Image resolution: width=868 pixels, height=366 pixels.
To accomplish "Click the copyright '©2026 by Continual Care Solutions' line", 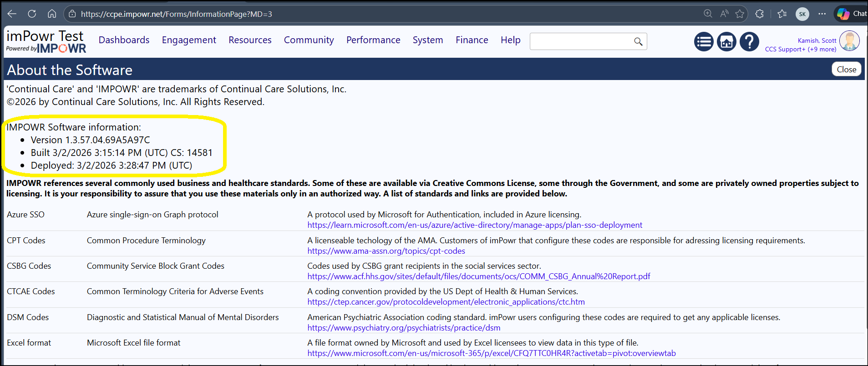I will 136,102.
